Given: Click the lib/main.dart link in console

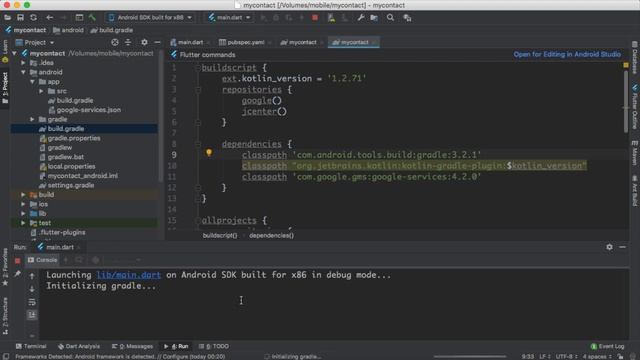Looking at the screenshot, I should coord(129,275).
